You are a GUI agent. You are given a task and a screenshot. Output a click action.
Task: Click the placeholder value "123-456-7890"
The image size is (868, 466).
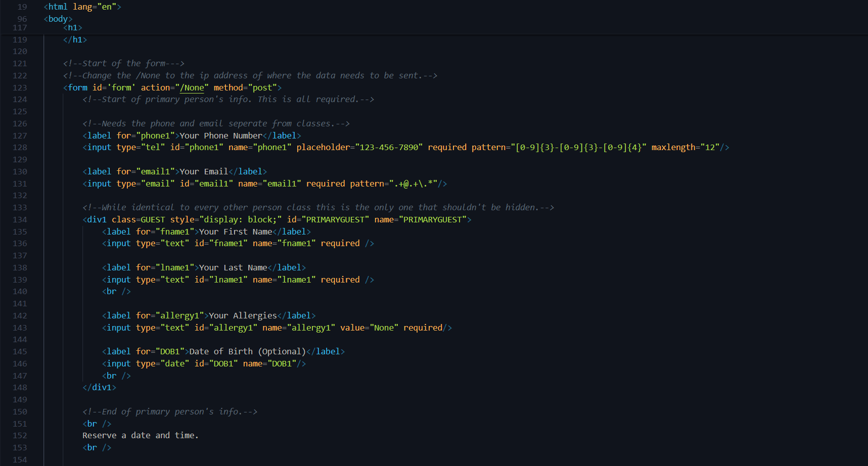[389, 148]
